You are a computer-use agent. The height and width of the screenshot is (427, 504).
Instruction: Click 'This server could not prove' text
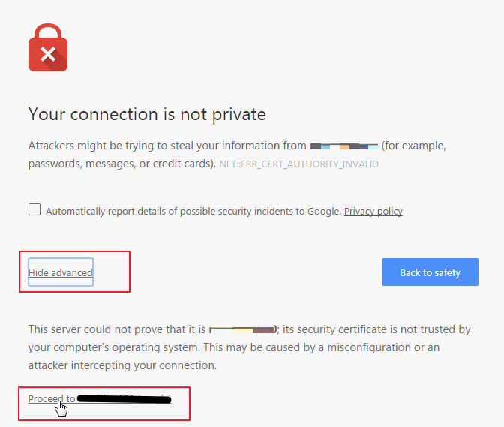117,329
